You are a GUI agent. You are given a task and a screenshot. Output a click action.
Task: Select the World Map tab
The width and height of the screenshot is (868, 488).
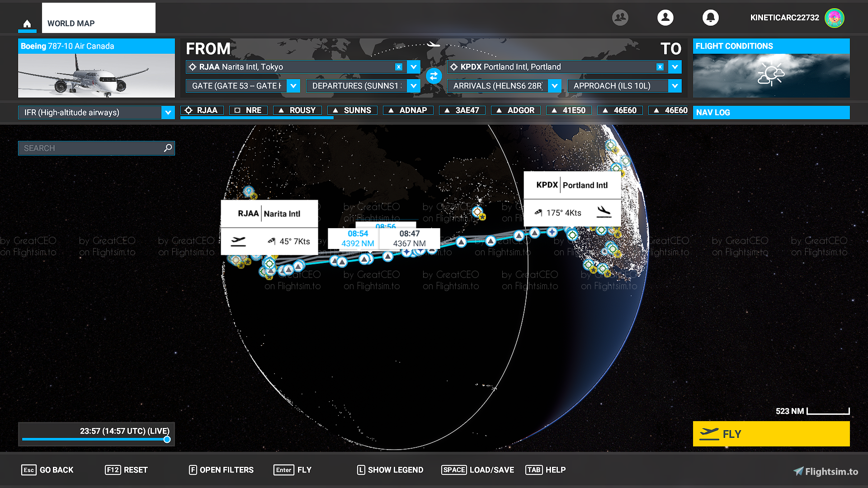click(x=99, y=18)
